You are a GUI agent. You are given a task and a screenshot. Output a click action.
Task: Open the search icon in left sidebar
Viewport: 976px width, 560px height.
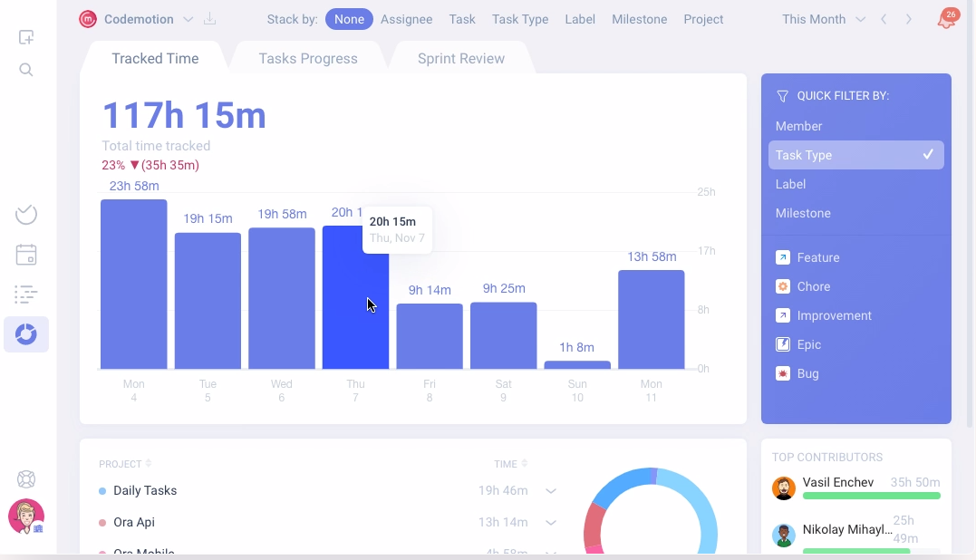point(26,70)
